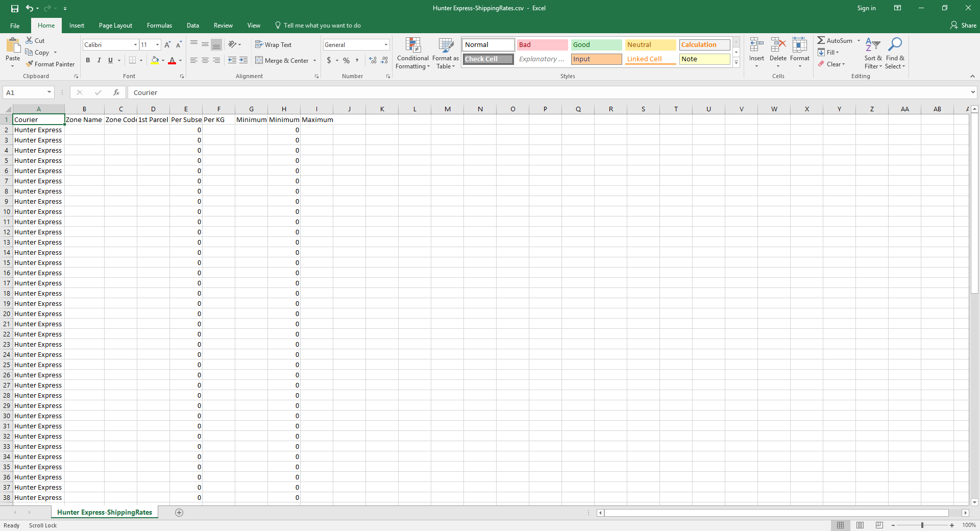
Task: Expand the Name Box dropdown
Action: (x=49, y=92)
